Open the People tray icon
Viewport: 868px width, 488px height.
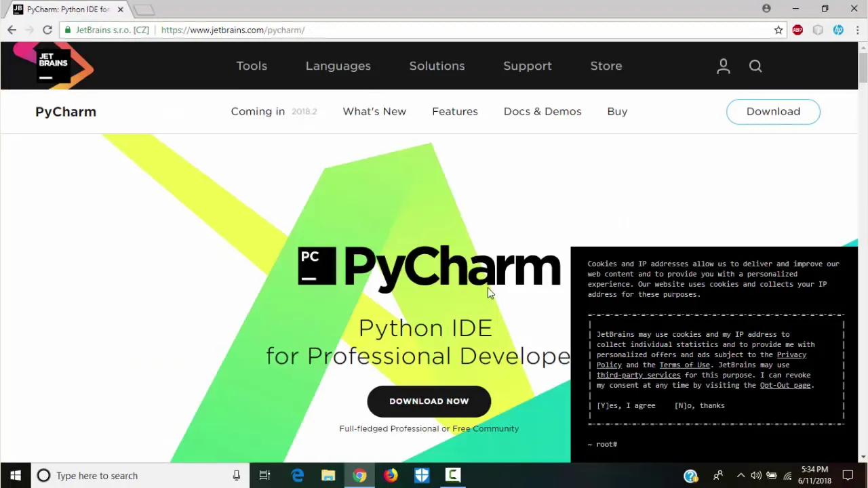pyautogui.click(x=718, y=476)
